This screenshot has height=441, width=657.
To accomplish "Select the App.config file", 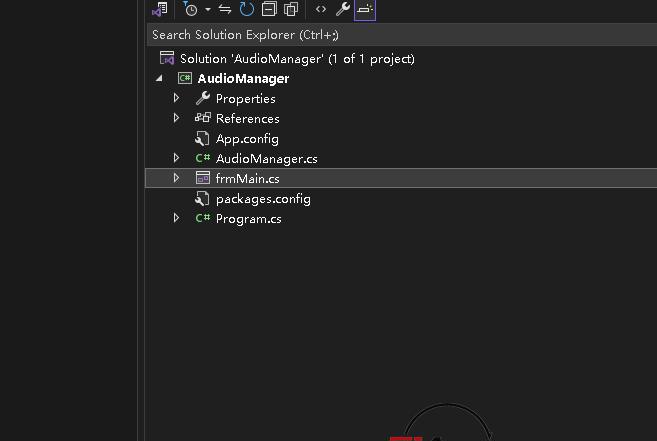I will coord(246,138).
